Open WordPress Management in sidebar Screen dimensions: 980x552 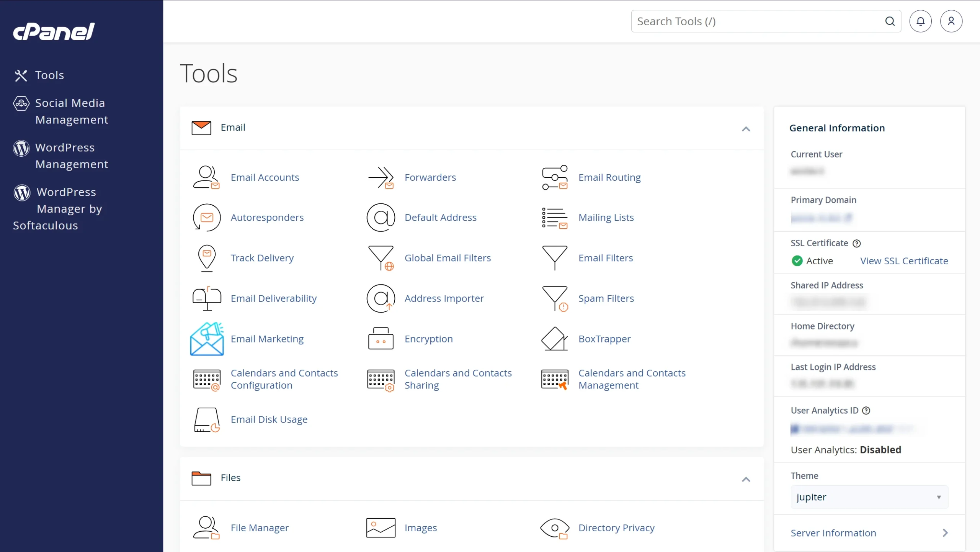(x=61, y=156)
